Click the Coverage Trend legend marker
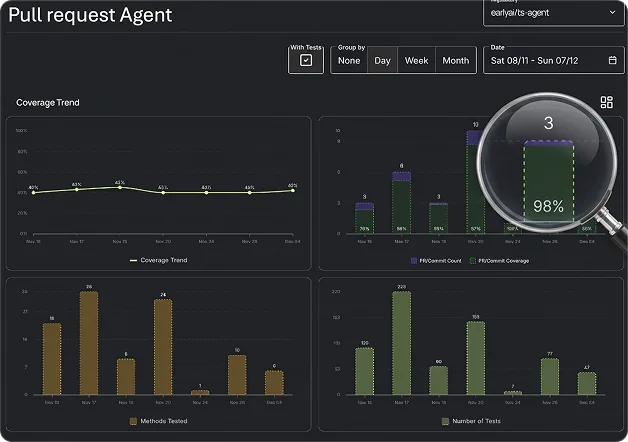Image resolution: width=628 pixels, height=442 pixels. [x=133, y=261]
